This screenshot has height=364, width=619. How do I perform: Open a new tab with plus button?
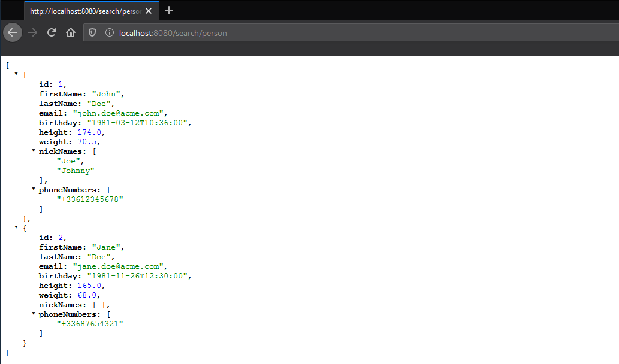click(x=169, y=11)
